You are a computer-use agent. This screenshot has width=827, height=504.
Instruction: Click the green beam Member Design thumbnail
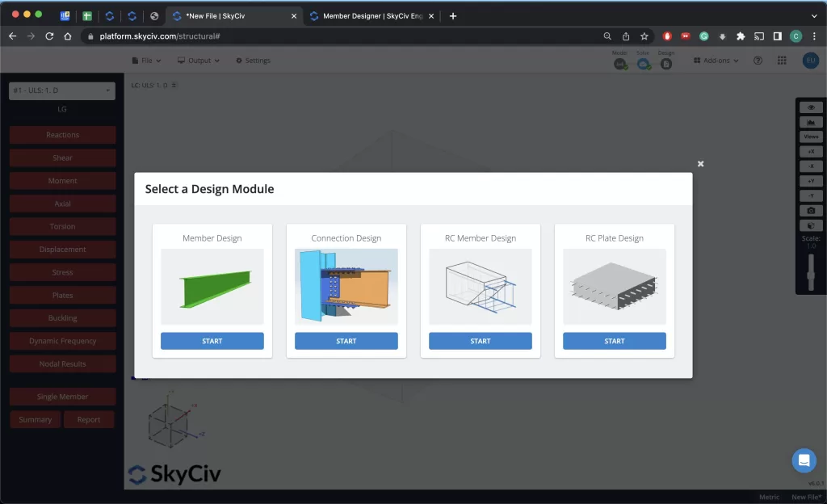[x=212, y=287]
